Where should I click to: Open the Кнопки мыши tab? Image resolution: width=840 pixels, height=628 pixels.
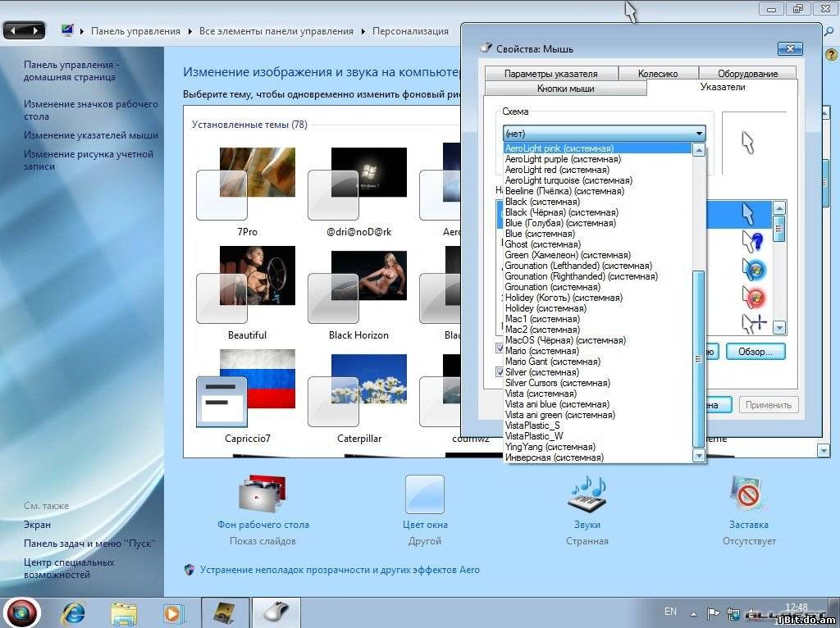pyautogui.click(x=566, y=89)
